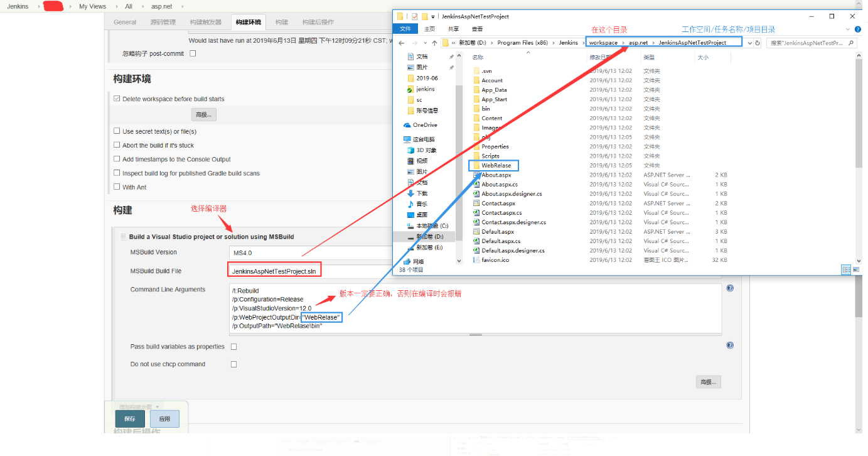The height and width of the screenshot is (456, 868).
Task: Open help for Pass build variables
Action: pos(730,345)
